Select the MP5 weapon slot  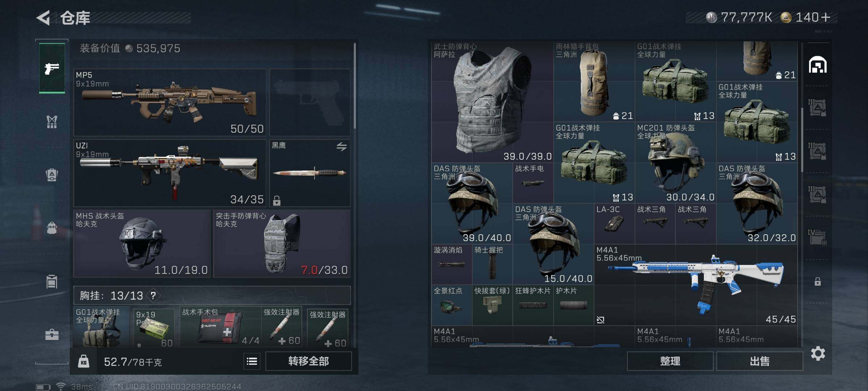pos(170,102)
